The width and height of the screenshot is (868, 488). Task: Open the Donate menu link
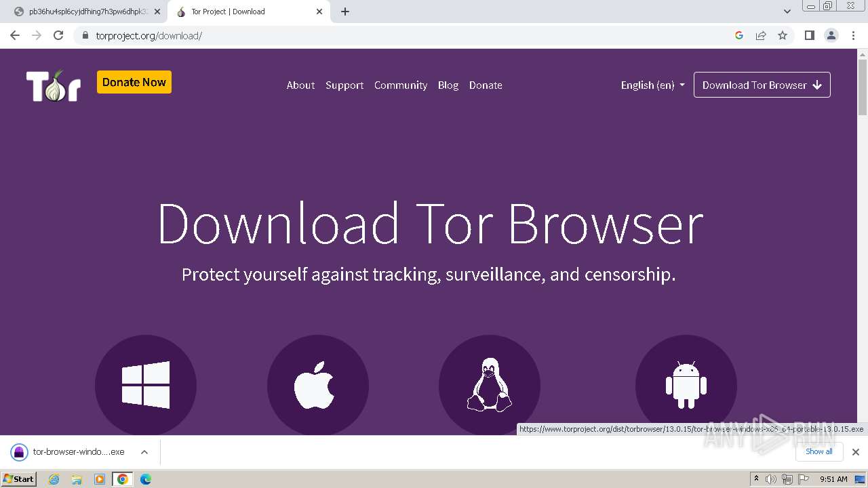pos(486,85)
